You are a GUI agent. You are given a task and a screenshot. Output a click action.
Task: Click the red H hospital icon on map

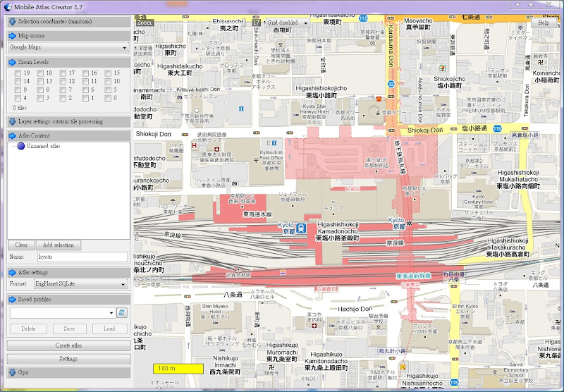click(x=195, y=146)
